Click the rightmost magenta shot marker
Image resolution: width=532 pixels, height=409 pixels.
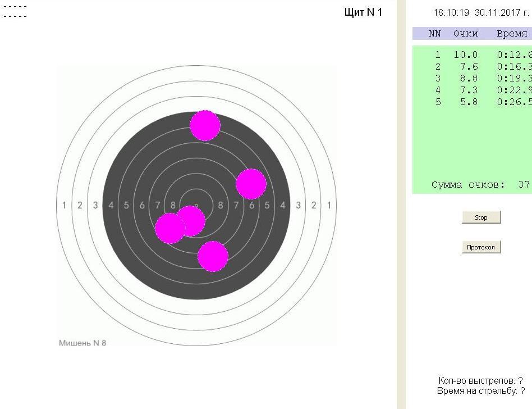coord(251,184)
